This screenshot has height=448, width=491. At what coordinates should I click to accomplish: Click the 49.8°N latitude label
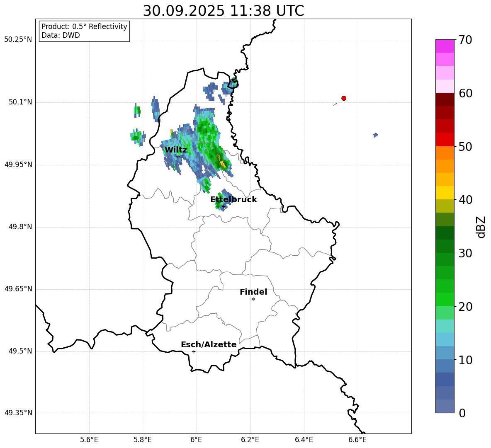[20, 227]
